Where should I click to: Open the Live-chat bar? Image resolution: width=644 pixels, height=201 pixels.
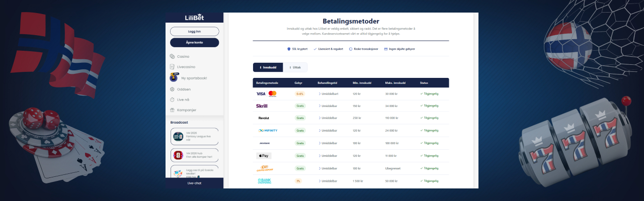(194, 183)
